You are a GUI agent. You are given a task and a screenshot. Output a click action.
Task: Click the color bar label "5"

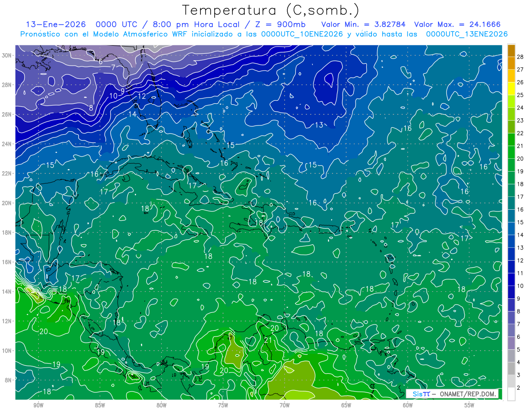click(x=519, y=350)
